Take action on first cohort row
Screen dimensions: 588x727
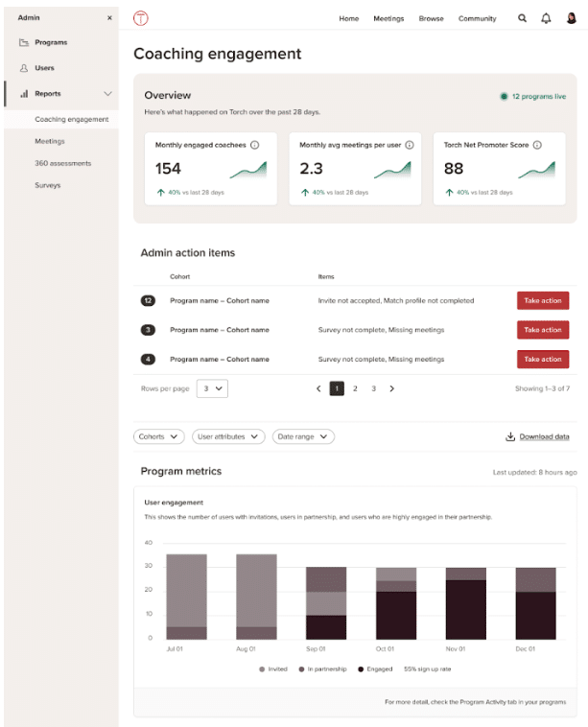542,300
